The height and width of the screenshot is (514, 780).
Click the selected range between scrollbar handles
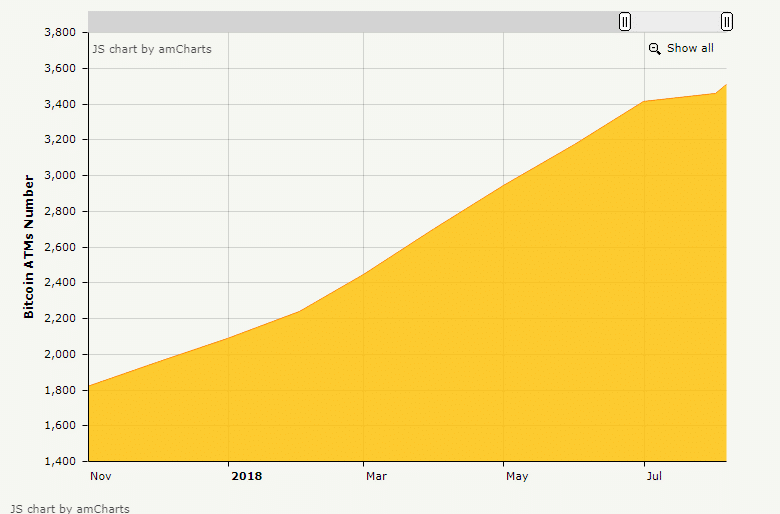(676, 22)
